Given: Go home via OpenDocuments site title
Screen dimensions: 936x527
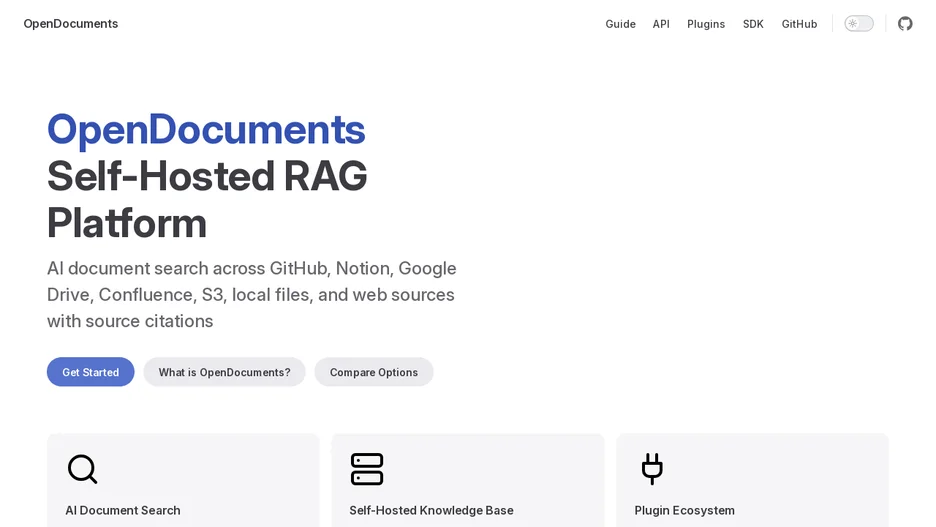Looking at the screenshot, I should pos(71,24).
